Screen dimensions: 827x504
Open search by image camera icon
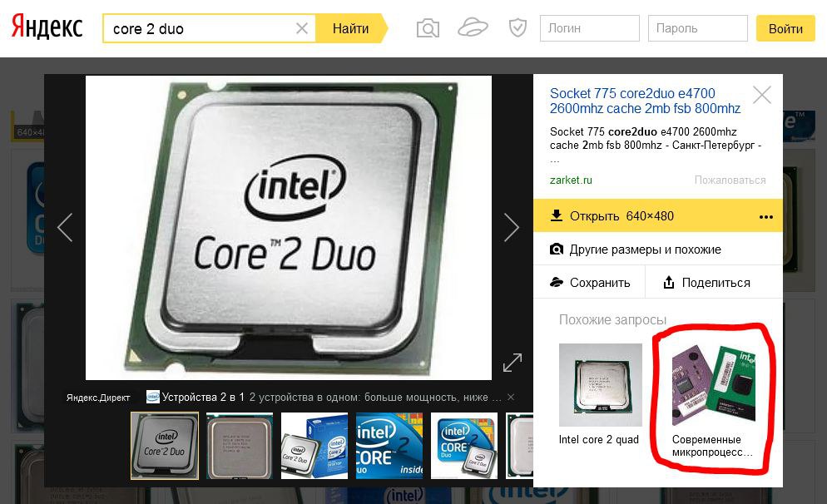[428, 28]
